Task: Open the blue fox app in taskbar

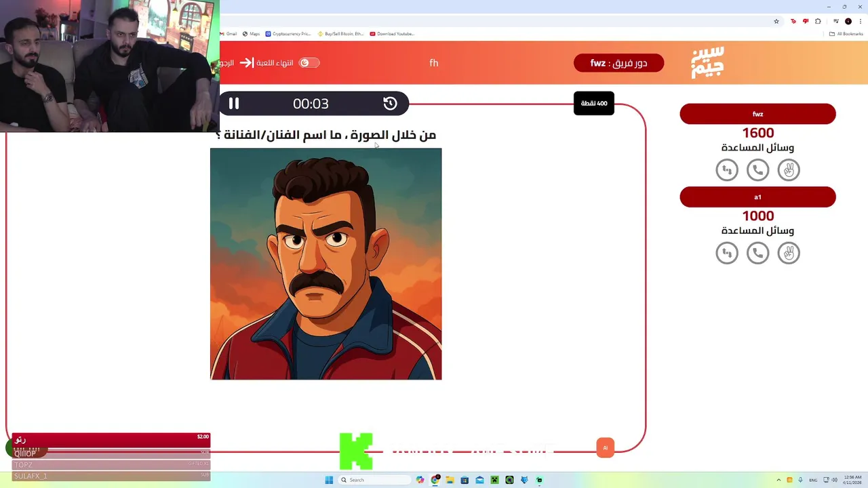Action: click(524, 480)
